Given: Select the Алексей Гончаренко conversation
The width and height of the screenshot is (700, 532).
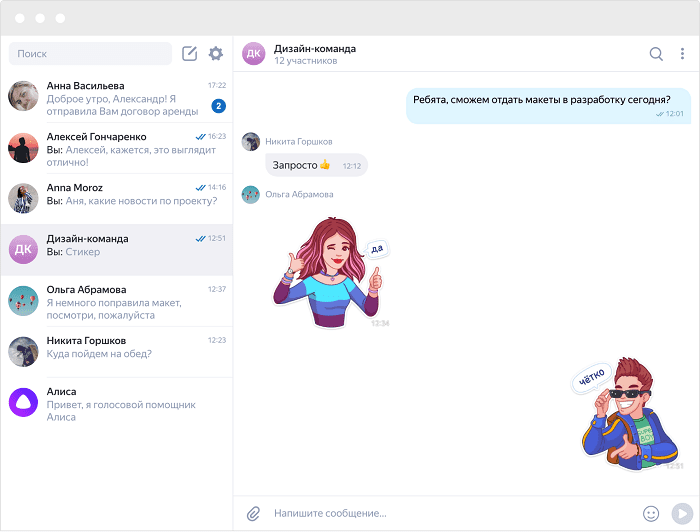Looking at the screenshot, I should pyautogui.click(x=117, y=149).
